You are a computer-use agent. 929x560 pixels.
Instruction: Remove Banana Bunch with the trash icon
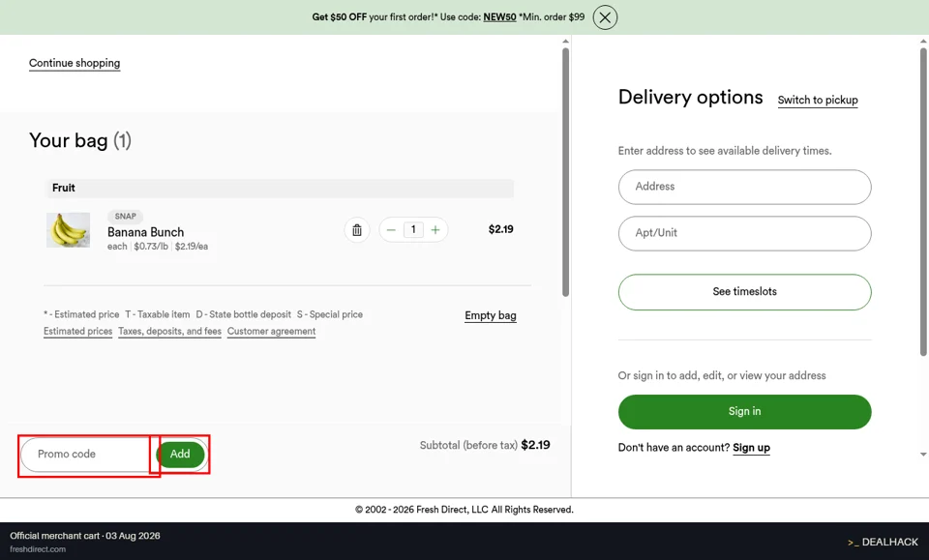pyautogui.click(x=357, y=229)
